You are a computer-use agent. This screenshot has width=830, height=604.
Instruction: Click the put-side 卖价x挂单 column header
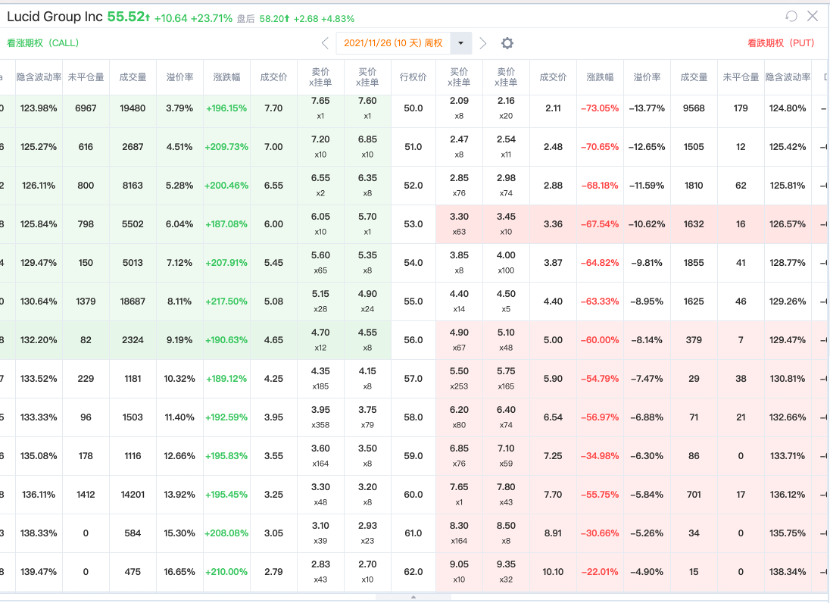[506, 77]
